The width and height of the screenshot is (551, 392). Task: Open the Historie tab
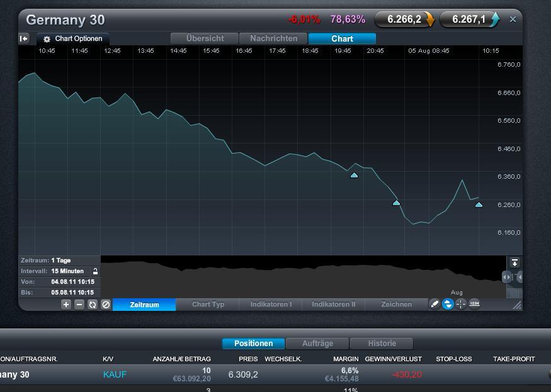click(382, 343)
